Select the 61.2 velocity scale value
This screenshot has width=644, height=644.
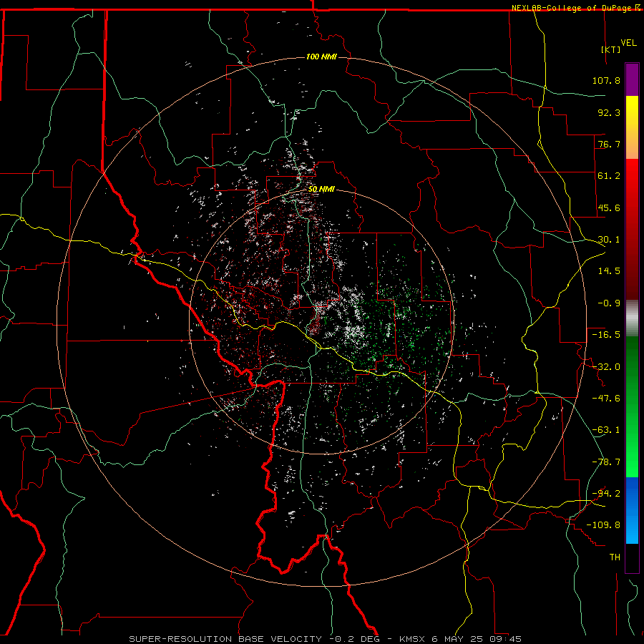coord(609,176)
